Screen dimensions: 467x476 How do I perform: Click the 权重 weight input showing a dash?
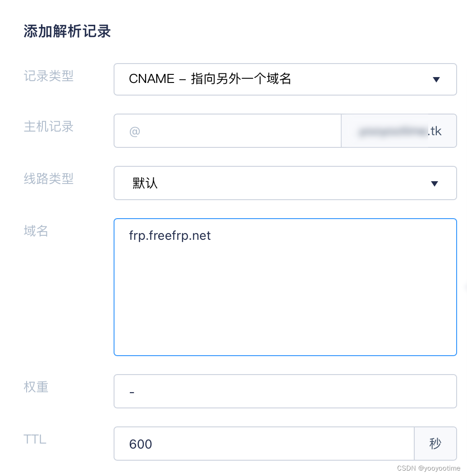(x=285, y=391)
